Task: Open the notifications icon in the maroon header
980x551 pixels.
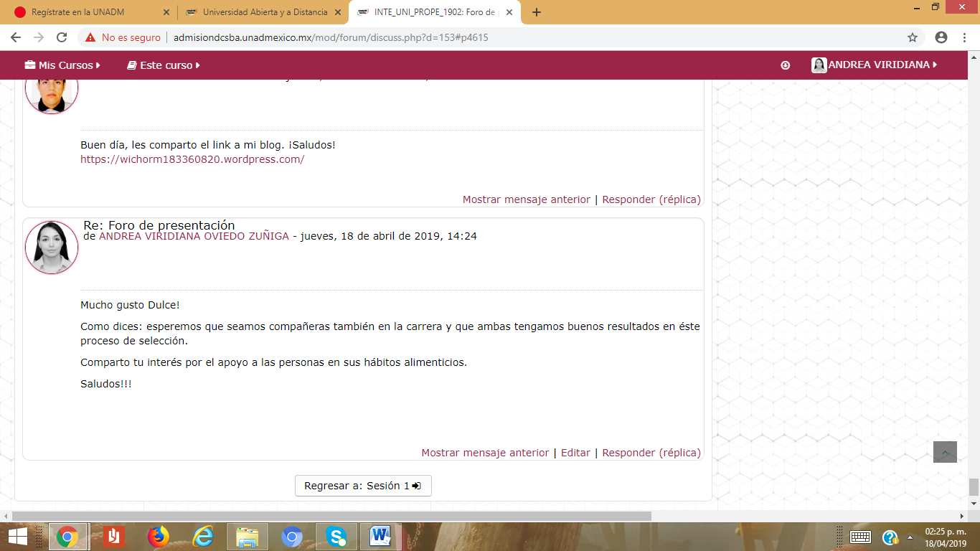Action: [785, 65]
